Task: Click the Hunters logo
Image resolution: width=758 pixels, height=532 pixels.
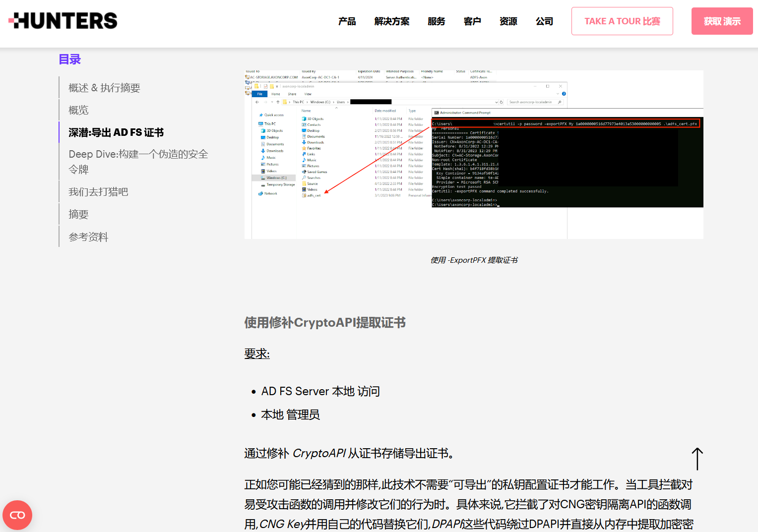Action: coord(63,21)
